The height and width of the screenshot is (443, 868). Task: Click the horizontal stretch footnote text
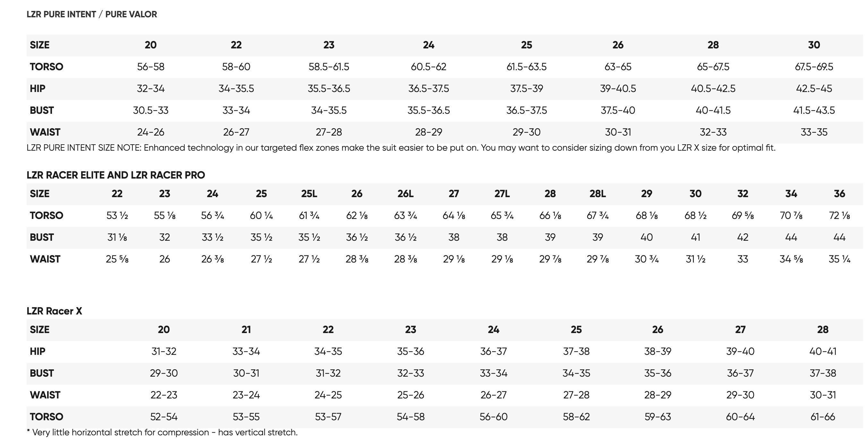[162, 432]
